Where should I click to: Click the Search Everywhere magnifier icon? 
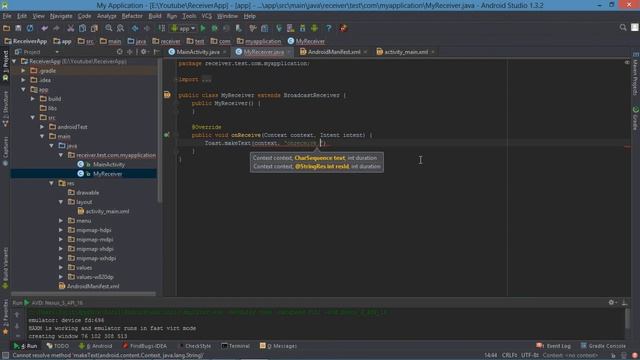coord(623,28)
